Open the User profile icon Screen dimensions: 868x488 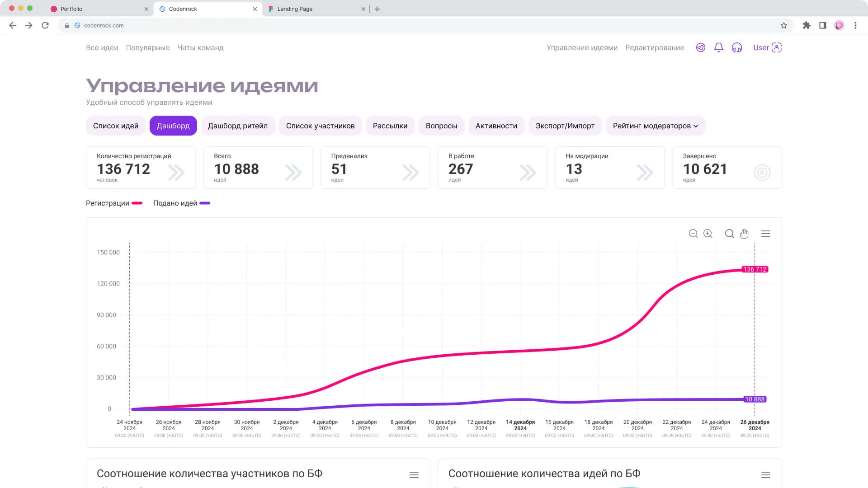tap(777, 47)
